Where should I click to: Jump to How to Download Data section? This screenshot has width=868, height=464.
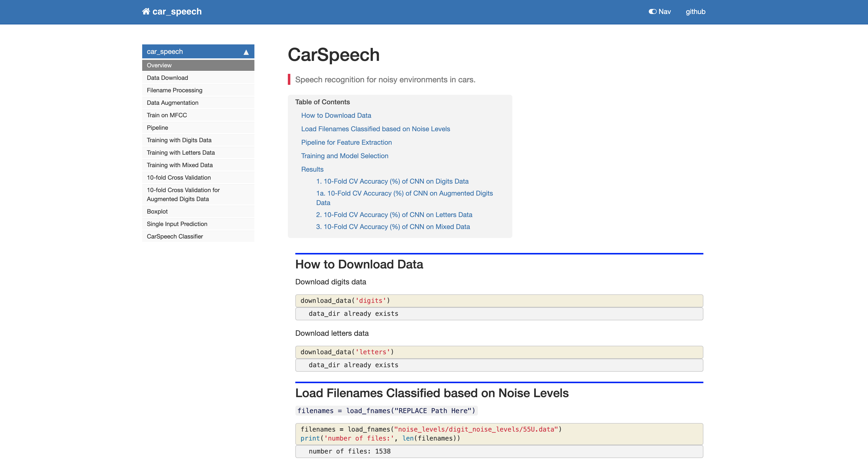pos(336,116)
